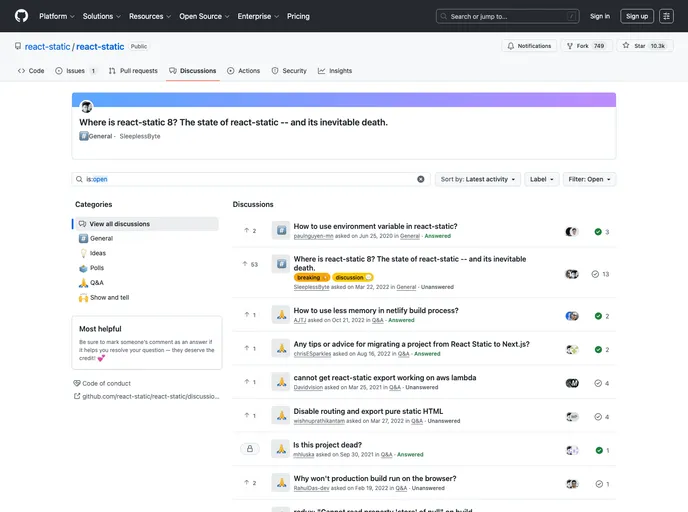Open the github.com/react-static discussions link
Screen dimensions: 688x512
[147, 396]
